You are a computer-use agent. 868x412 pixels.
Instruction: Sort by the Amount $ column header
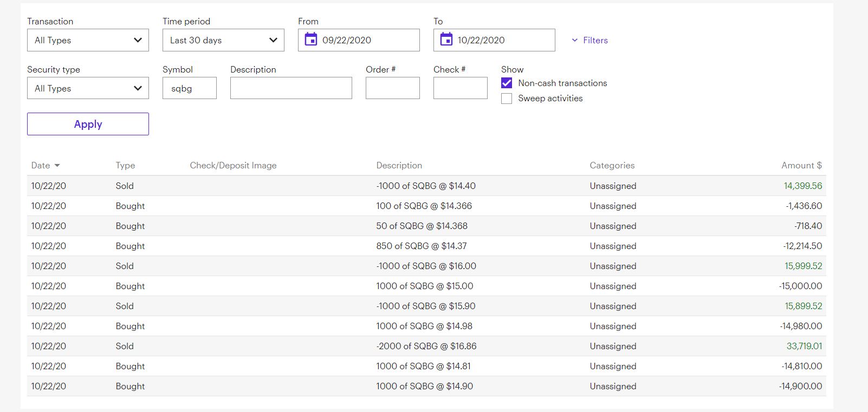[801, 166]
